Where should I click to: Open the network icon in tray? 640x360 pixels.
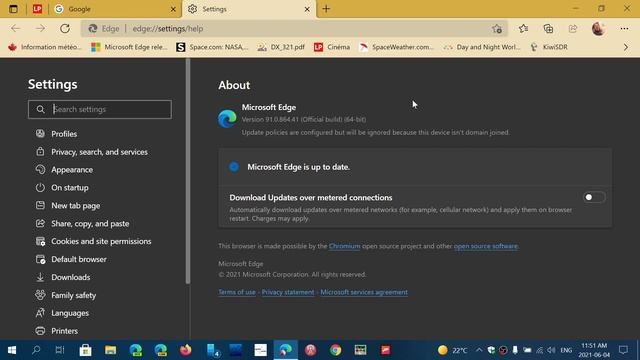point(540,350)
